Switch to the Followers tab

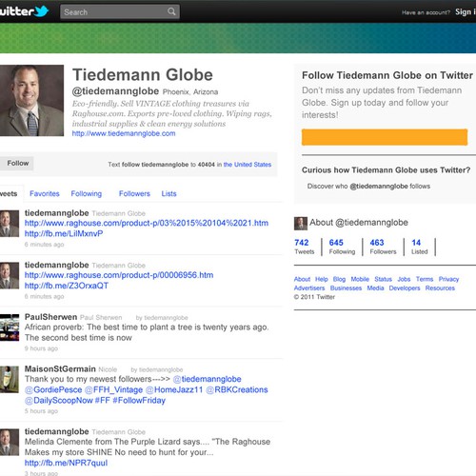coord(134,193)
